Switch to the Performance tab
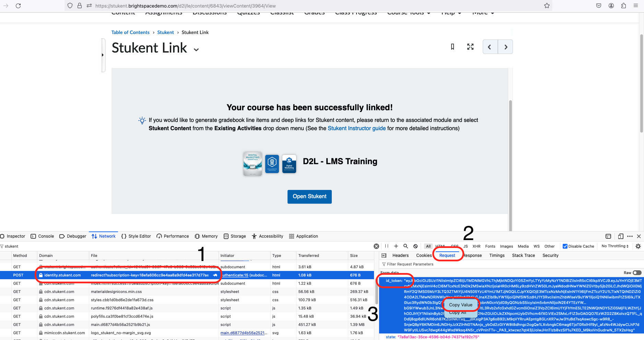Screen dimensions: 644x340 coord(173,236)
